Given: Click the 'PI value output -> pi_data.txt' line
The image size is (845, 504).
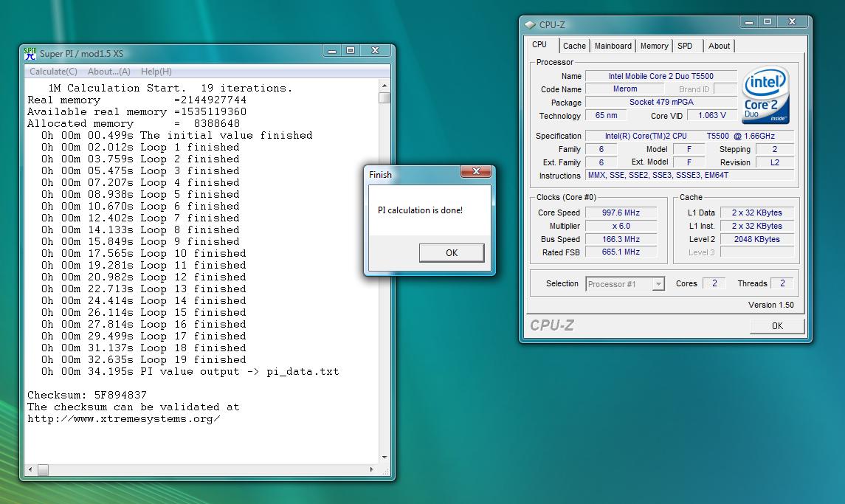Looking at the screenshot, I should click(x=190, y=371).
